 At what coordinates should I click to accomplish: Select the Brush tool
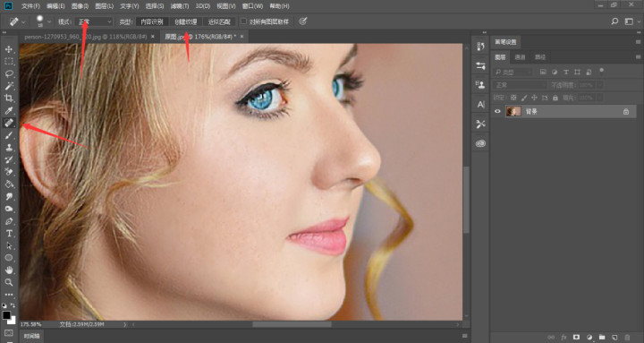coord(9,135)
